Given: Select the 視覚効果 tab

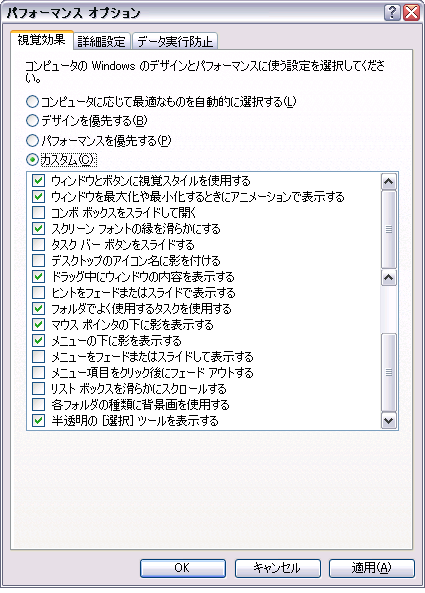Looking at the screenshot, I should pos(42,39).
